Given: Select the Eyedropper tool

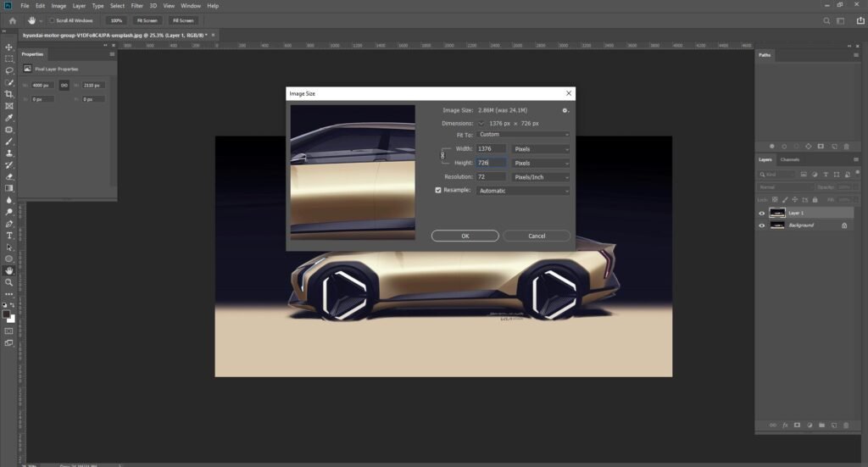Looking at the screenshot, I should (8, 118).
